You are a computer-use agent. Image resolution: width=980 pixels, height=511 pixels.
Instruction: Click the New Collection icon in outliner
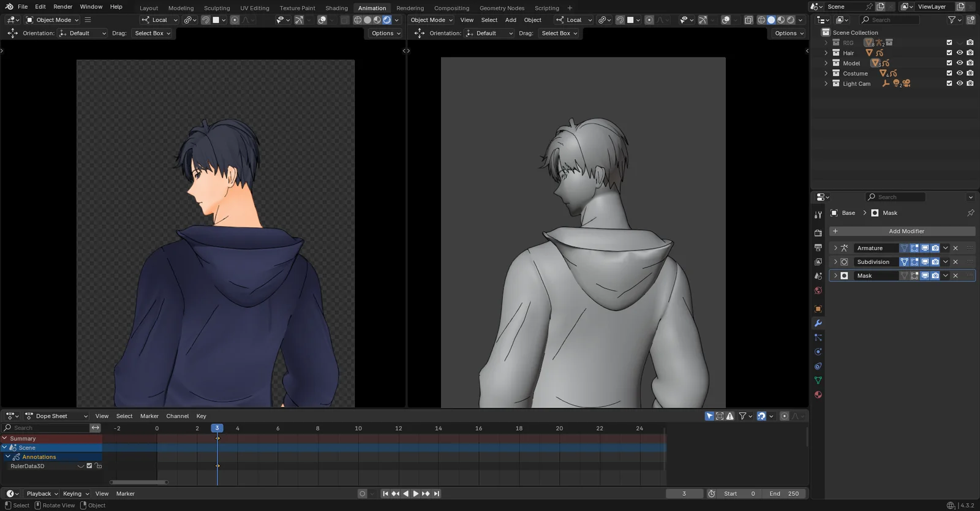(x=970, y=20)
